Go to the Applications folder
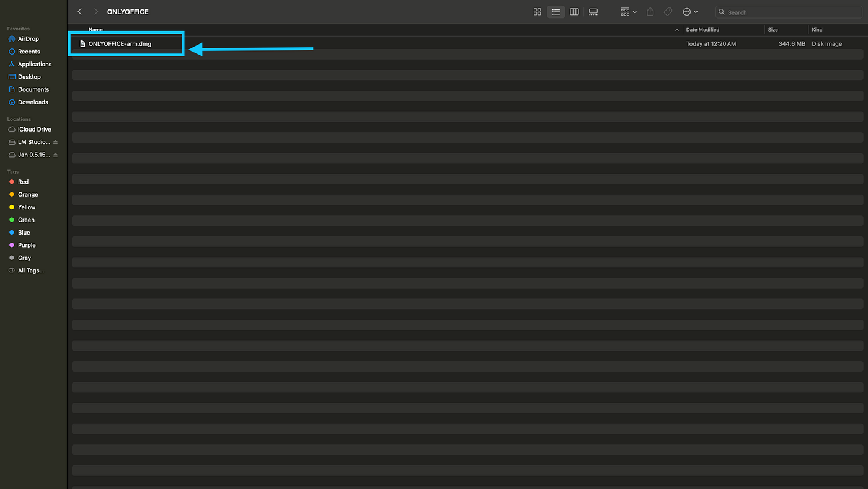The width and height of the screenshot is (868, 489). (x=34, y=65)
